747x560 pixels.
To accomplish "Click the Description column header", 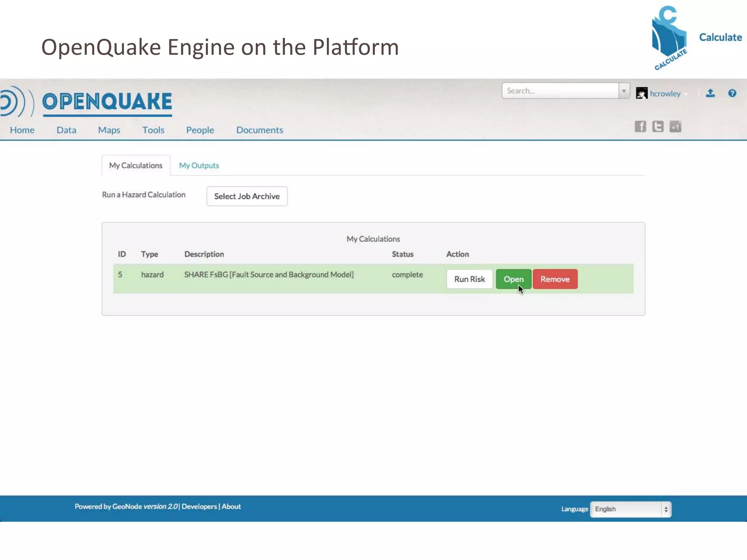I will (x=204, y=254).
